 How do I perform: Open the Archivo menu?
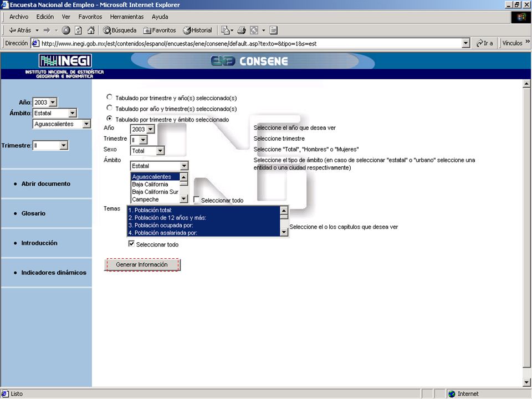coord(19,17)
